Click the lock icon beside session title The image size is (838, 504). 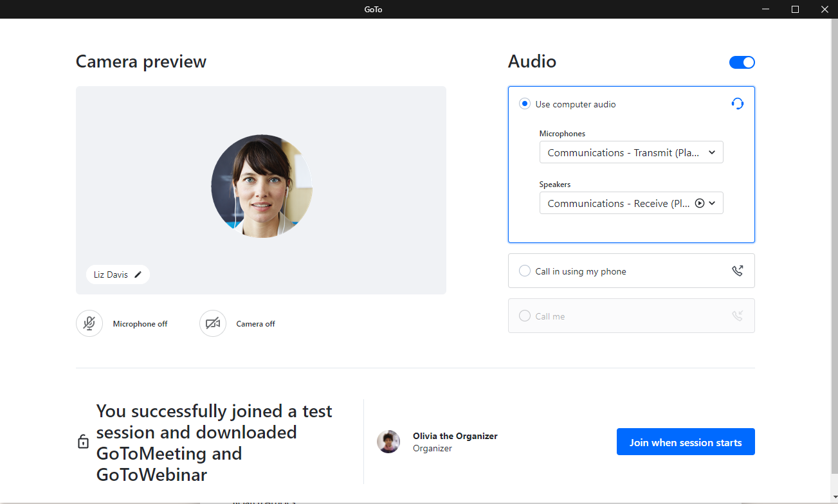pos(83,442)
